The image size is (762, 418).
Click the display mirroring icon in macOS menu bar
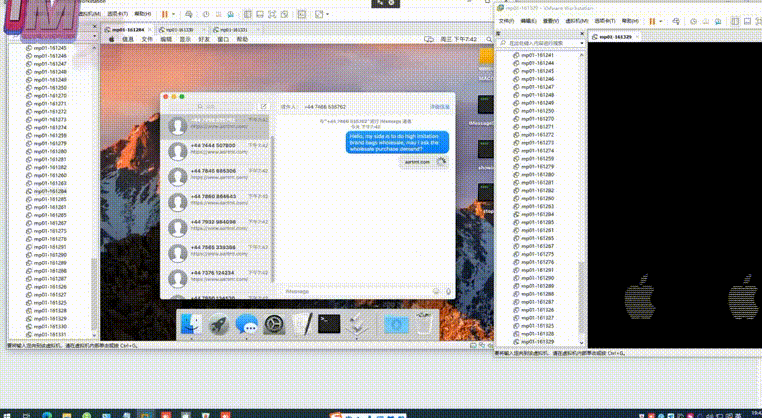429,39
